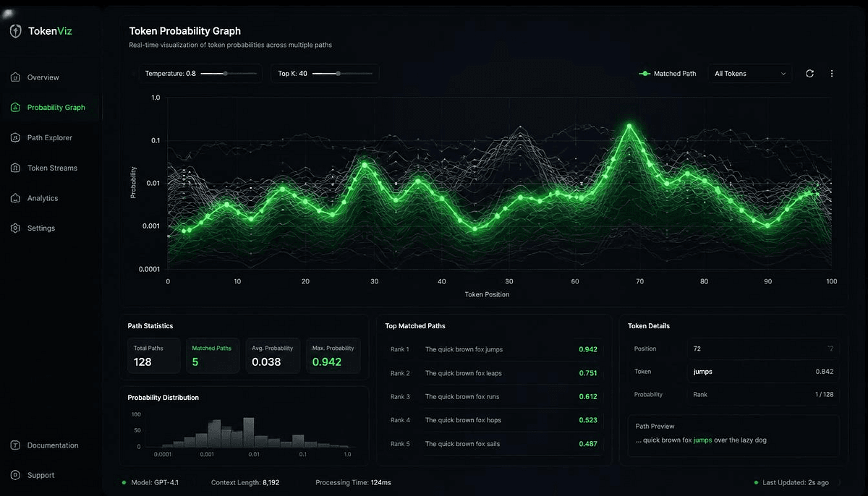Screen dimensions: 868x496
Task: Click the Analytics sidebar icon
Action: point(15,198)
